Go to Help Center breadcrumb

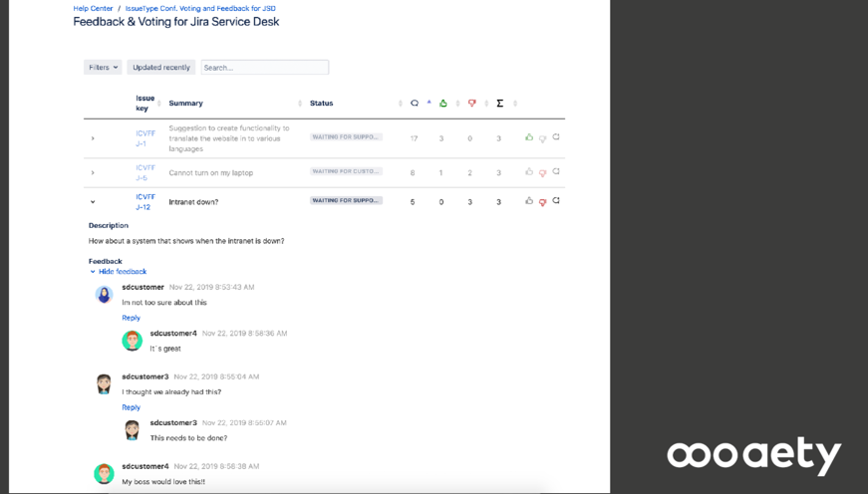coord(93,8)
